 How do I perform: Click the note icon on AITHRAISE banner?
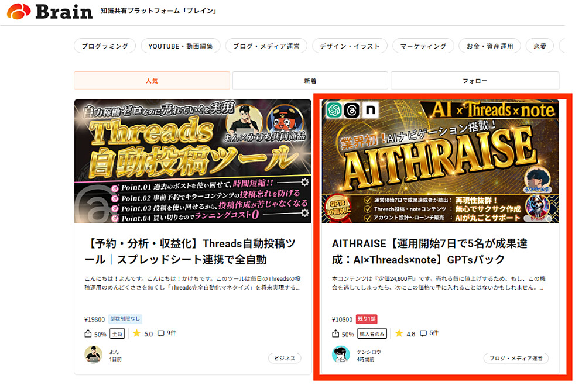point(371,110)
